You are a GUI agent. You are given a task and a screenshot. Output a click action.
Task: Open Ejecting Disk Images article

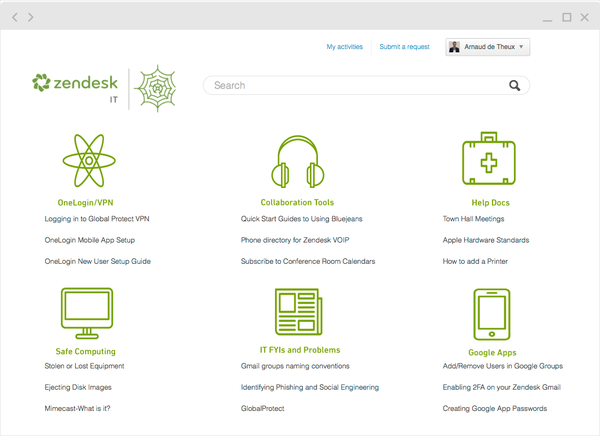[x=78, y=387]
